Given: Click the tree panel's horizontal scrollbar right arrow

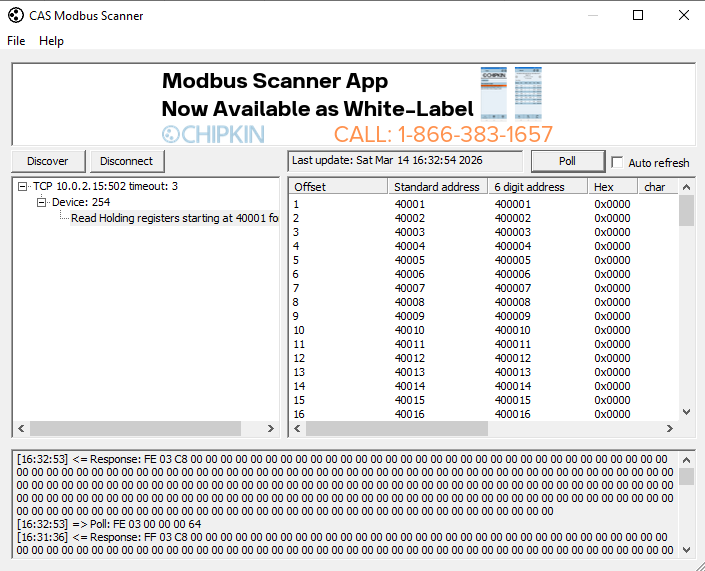Looking at the screenshot, I should click(270, 428).
